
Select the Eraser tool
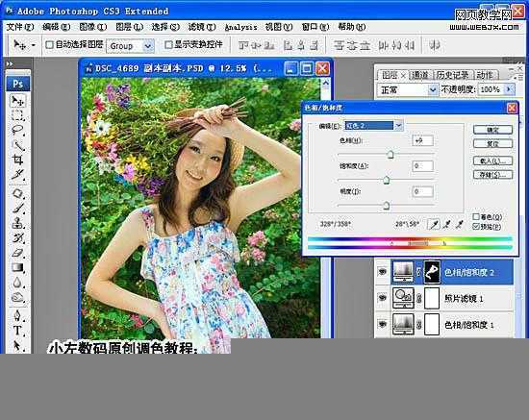point(18,253)
